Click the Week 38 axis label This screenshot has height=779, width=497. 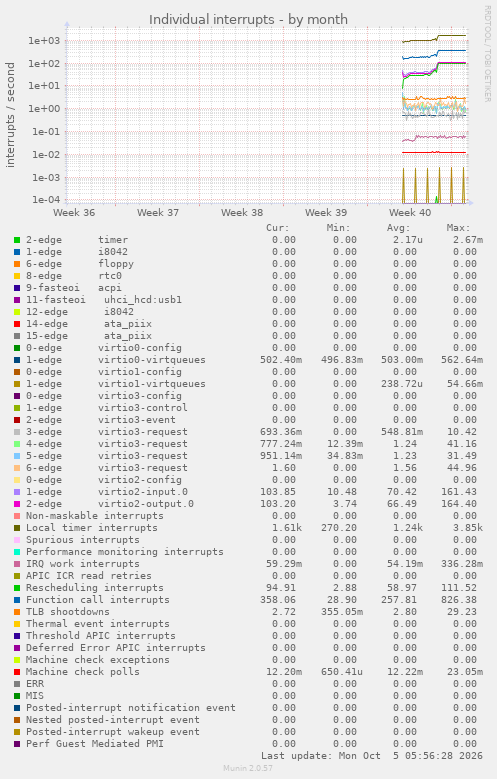pyautogui.click(x=242, y=213)
